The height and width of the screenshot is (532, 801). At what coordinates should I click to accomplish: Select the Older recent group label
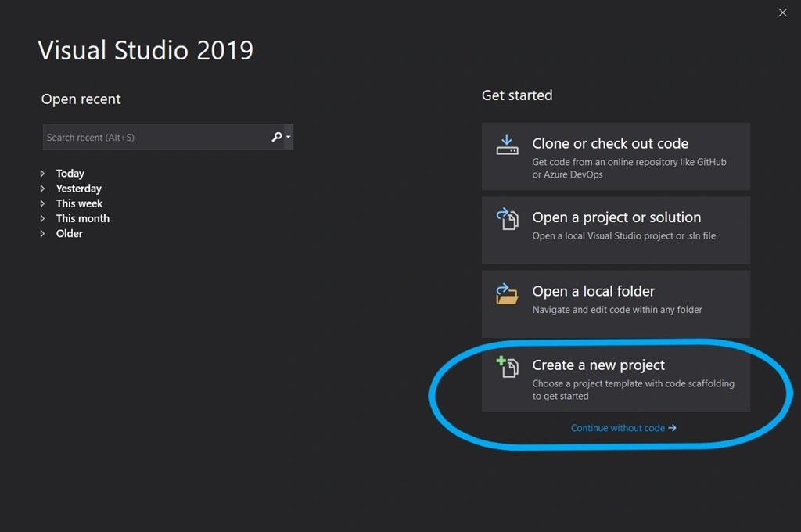pos(70,234)
